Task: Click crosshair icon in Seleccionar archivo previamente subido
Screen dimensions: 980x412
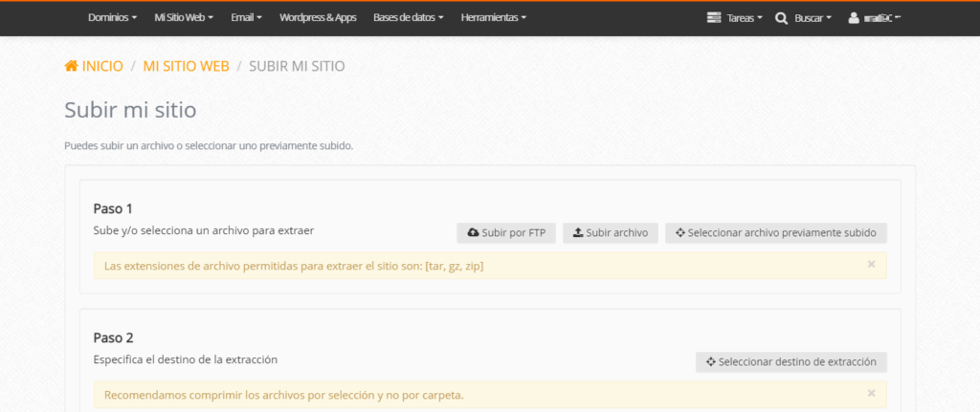Action: [x=680, y=233]
